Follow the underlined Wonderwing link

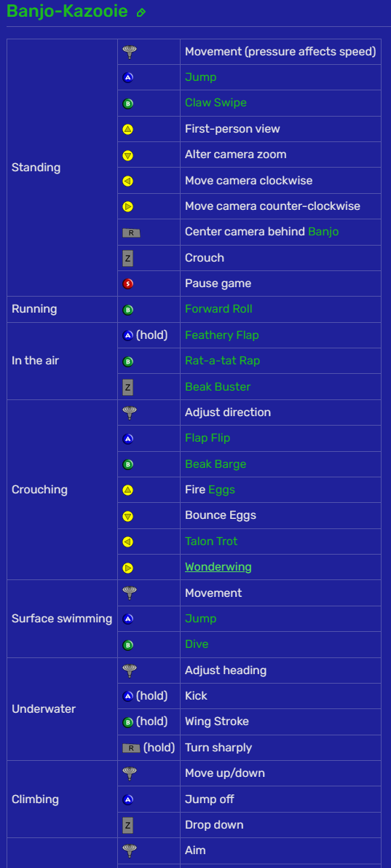[218, 567]
